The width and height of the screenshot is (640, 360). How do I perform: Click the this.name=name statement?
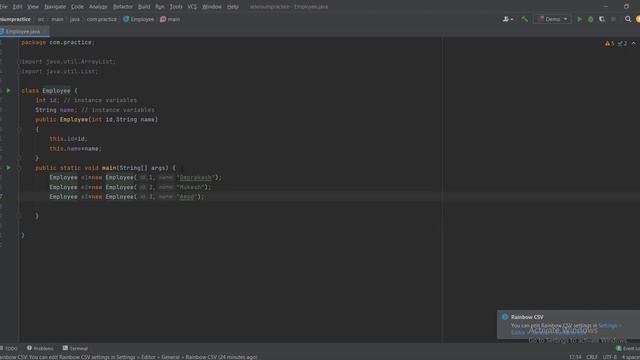(x=75, y=149)
